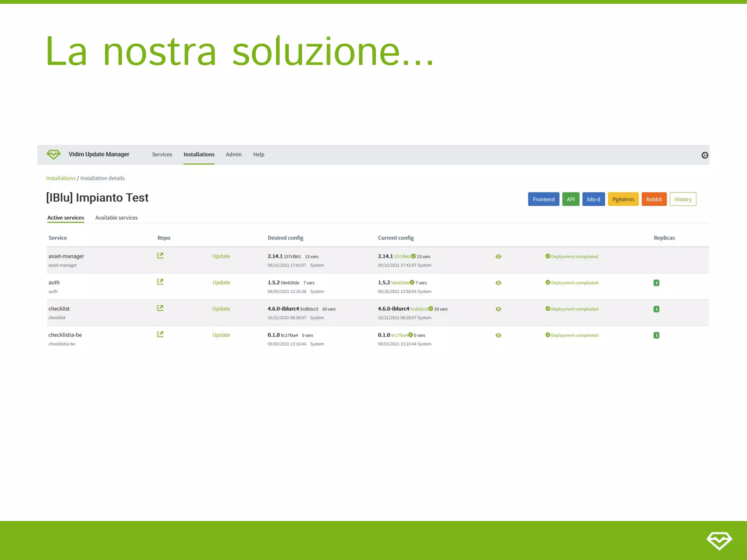Click desired version 2.14.1 for asset-manager
The height and width of the screenshot is (560, 747).
[x=275, y=256]
